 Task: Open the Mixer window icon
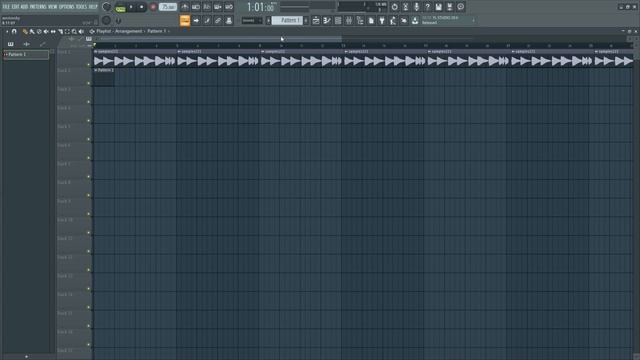coord(349,20)
